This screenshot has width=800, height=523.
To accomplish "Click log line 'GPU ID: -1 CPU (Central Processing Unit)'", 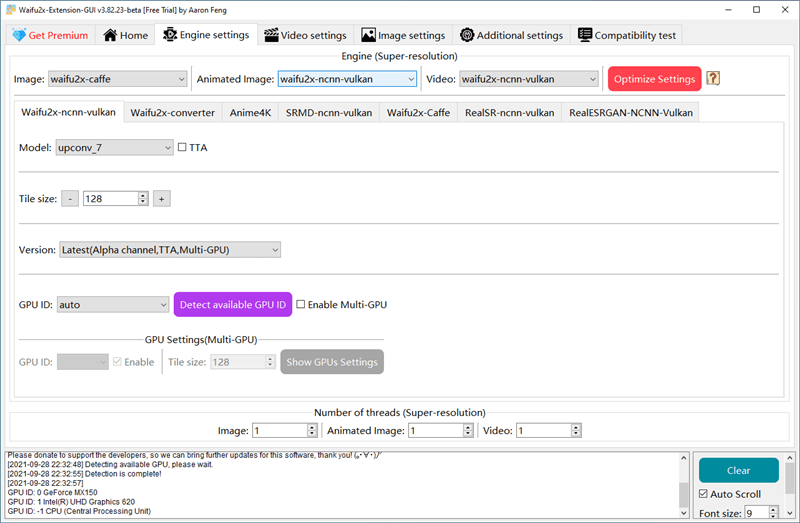I will [79, 511].
